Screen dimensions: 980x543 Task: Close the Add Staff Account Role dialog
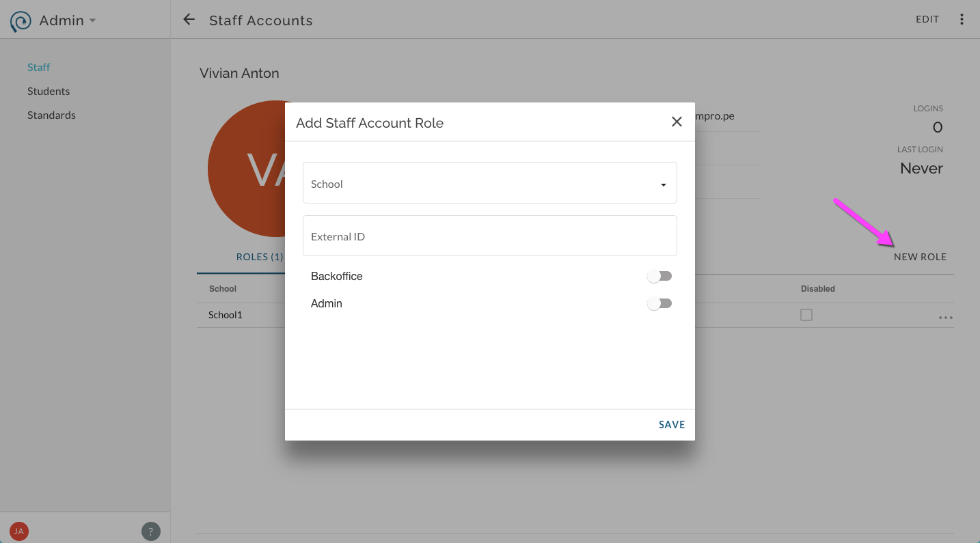(x=677, y=122)
